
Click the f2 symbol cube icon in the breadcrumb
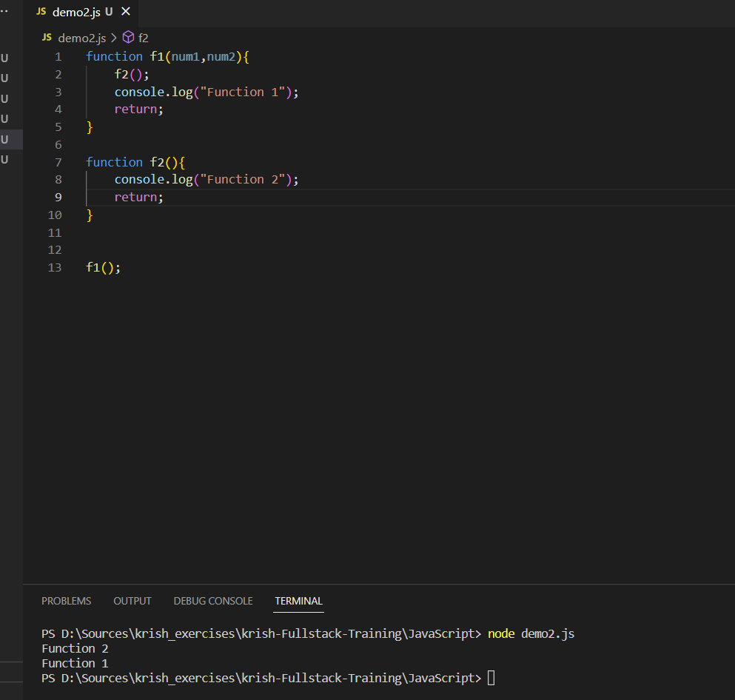[x=127, y=37]
